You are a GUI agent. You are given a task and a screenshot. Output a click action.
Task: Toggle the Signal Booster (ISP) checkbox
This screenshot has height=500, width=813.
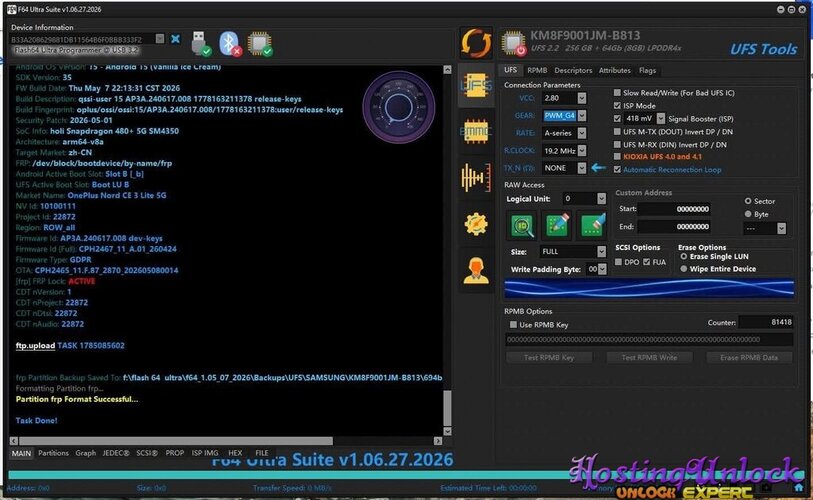click(617, 119)
